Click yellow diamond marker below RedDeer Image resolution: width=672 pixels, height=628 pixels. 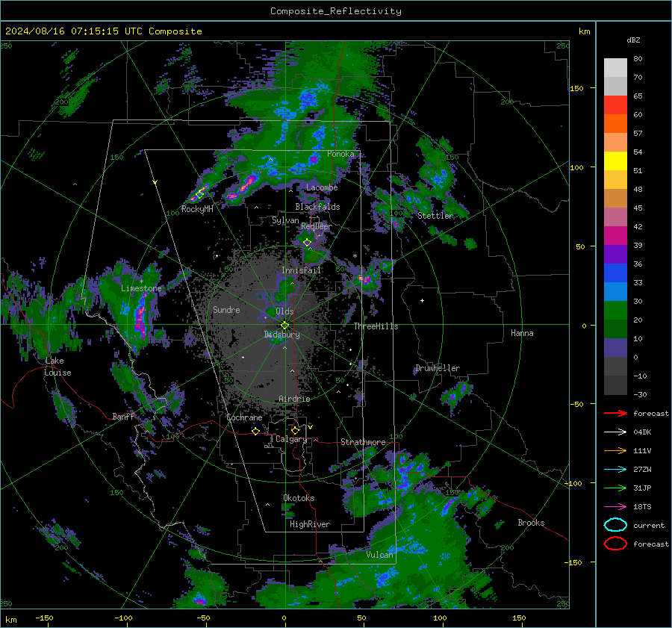click(307, 243)
